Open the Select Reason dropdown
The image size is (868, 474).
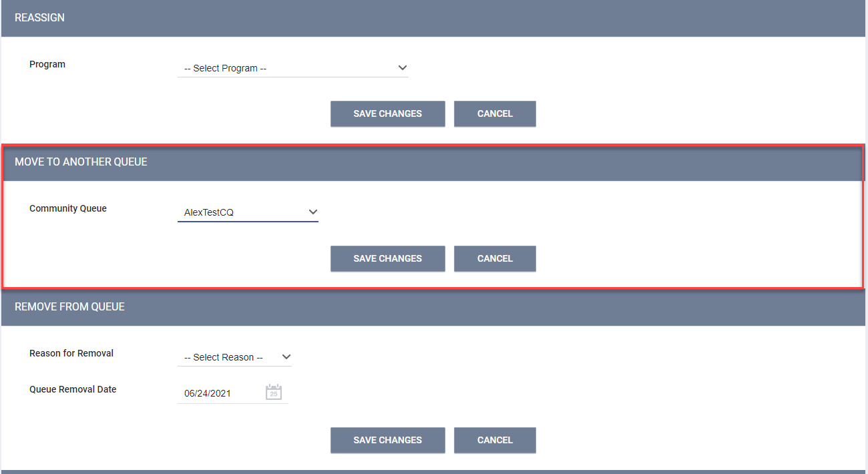(234, 357)
